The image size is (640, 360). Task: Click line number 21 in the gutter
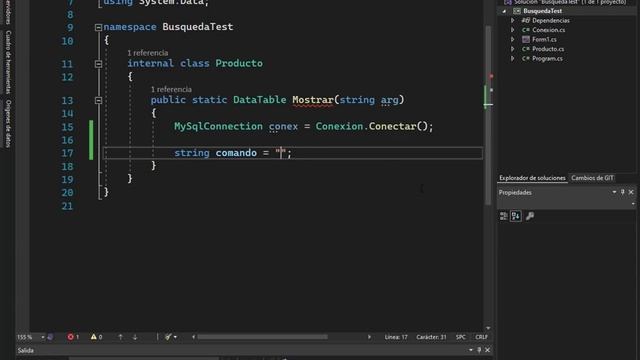67,206
